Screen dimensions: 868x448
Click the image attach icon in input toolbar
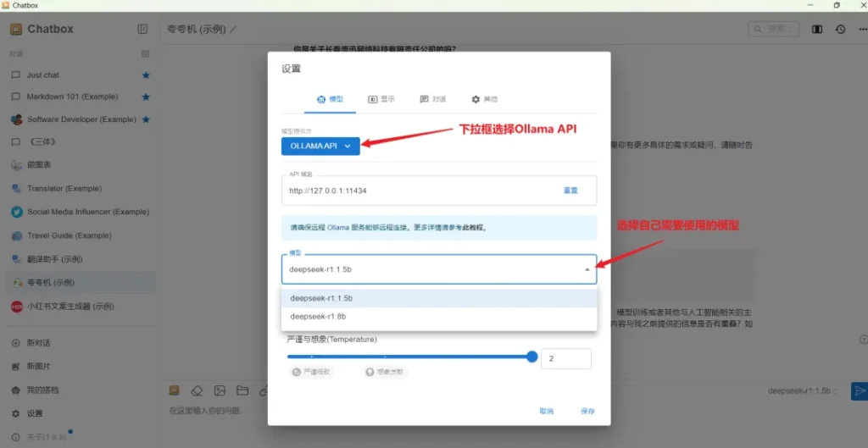[x=220, y=390]
